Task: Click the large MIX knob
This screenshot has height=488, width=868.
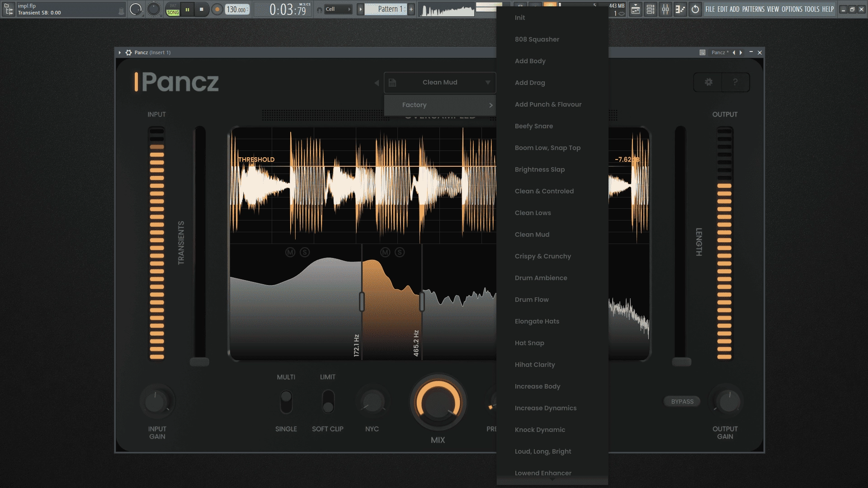Action: (x=438, y=402)
